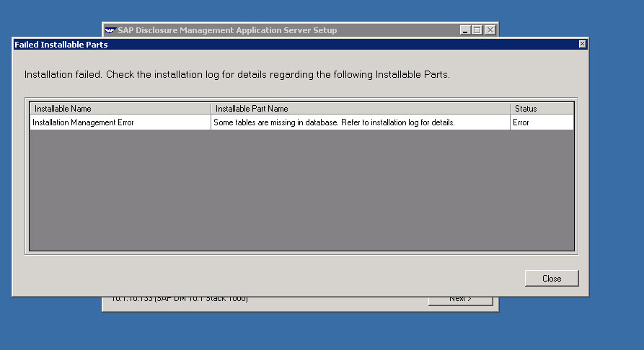The width and height of the screenshot is (644, 350).
Task: Maximize the SAP Disclosure Management Setup window
Action: click(x=477, y=30)
